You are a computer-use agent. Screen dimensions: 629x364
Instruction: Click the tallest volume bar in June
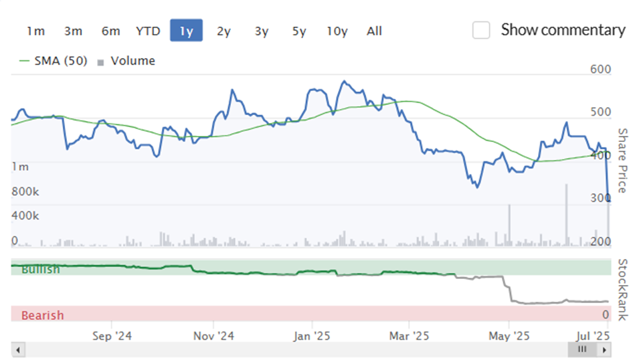pyautogui.click(x=566, y=215)
